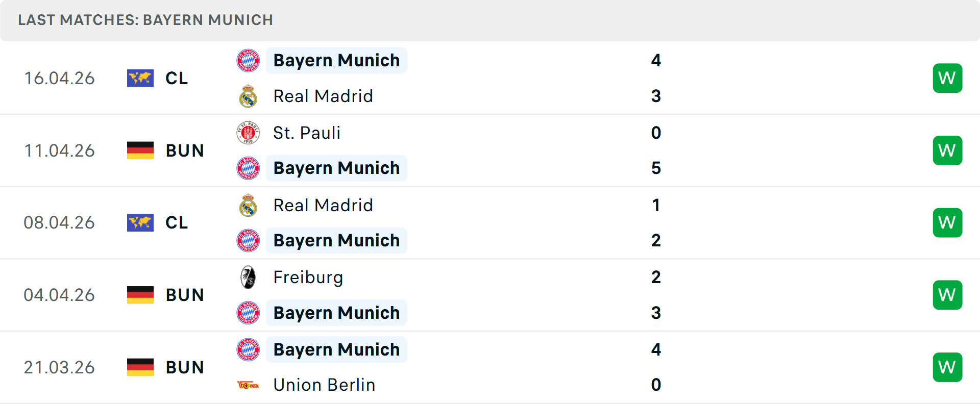Open the highlighted Bayern Munich team link in the top row
Screen dimensions: 980x404
(336, 60)
